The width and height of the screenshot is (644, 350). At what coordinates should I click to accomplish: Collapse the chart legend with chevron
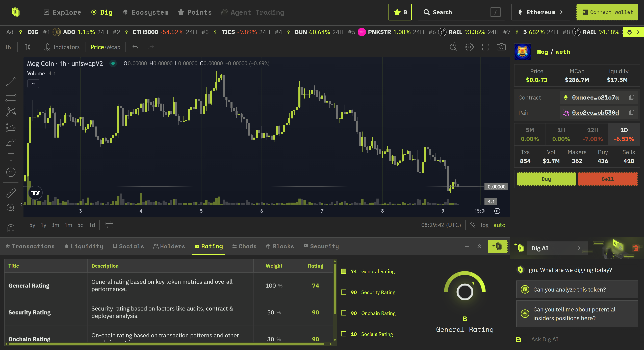[x=33, y=84]
